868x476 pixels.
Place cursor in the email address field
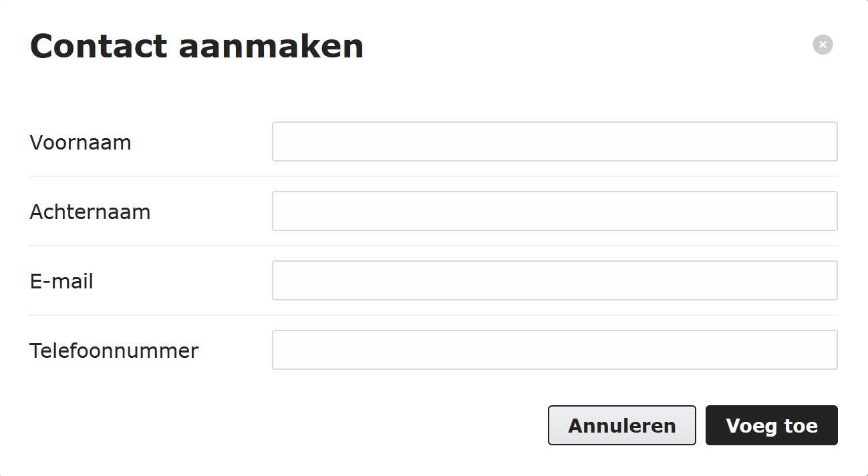tap(555, 280)
